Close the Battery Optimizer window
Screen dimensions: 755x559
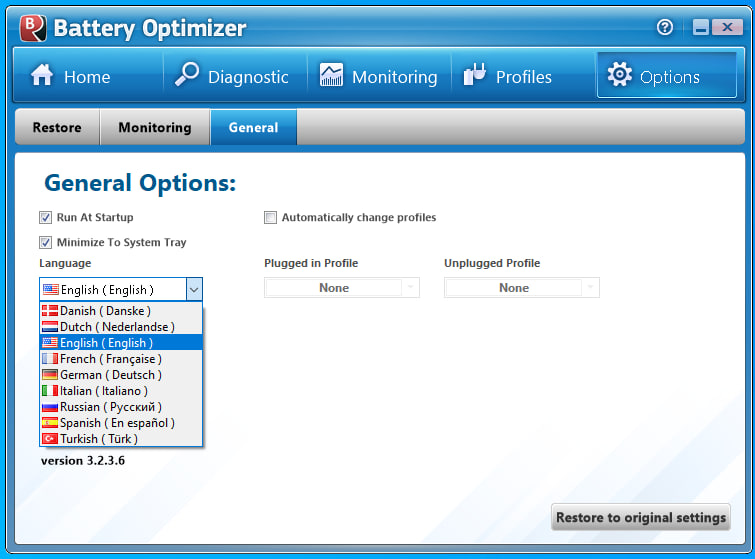[727, 27]
